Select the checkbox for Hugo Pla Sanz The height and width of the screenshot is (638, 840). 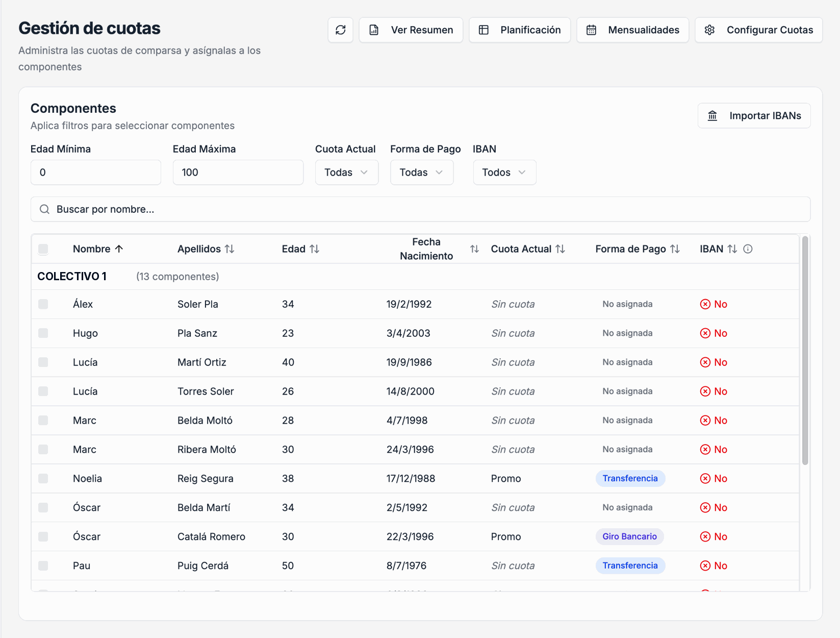click(x=43, y=333)
